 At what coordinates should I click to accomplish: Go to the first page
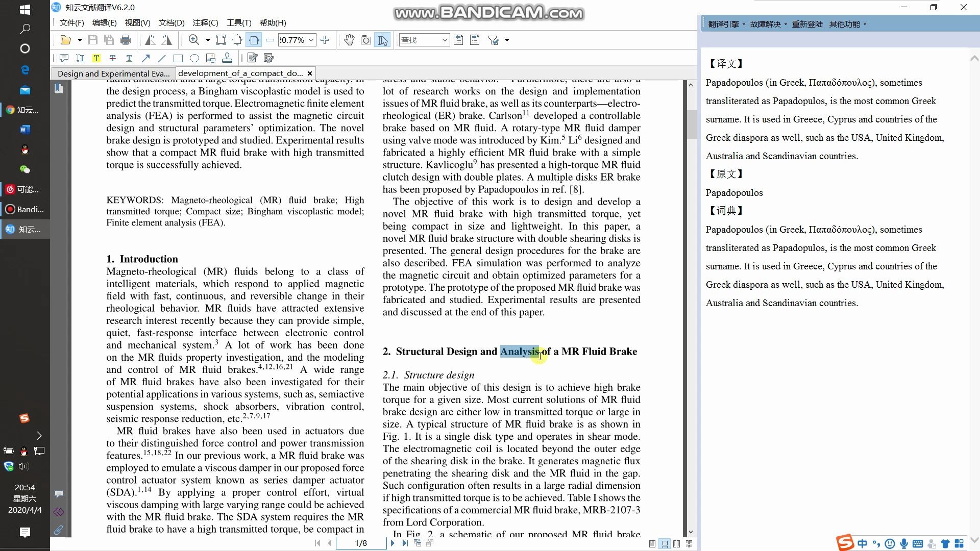pyautogui.click(x=317, y=543)
